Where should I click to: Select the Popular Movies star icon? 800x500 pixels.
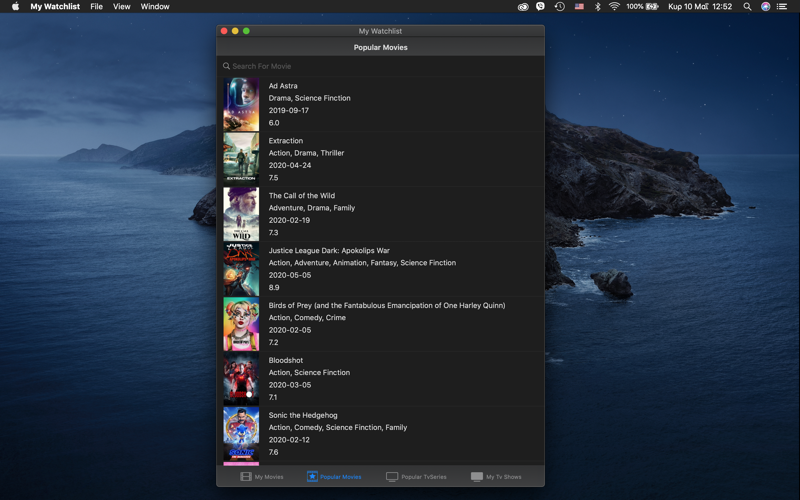pos(312,477)
